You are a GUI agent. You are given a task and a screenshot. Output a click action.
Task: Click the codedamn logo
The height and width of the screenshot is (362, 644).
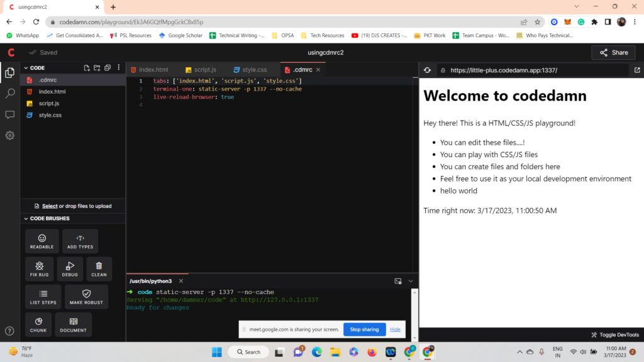pos(11,53)
